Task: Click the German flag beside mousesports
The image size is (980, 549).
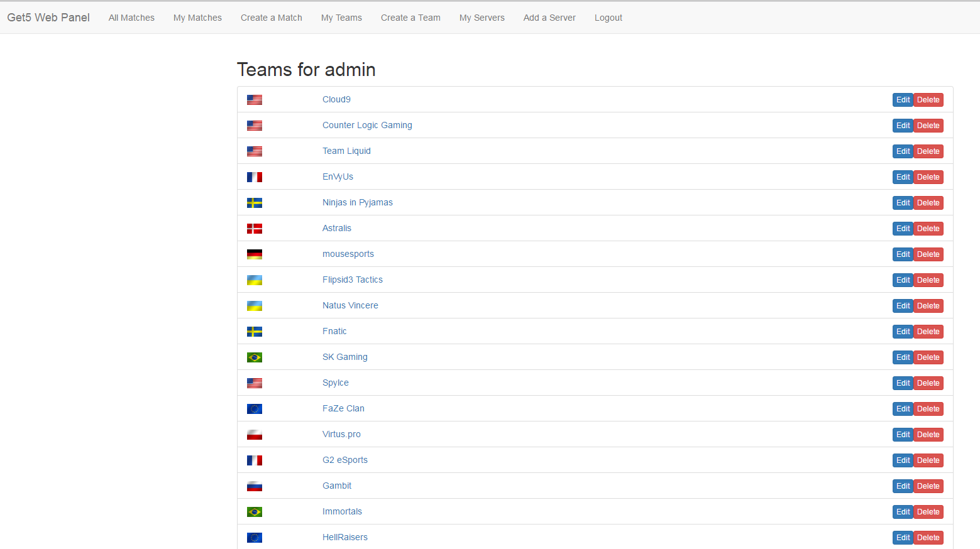Action: [x=255, y=254]
